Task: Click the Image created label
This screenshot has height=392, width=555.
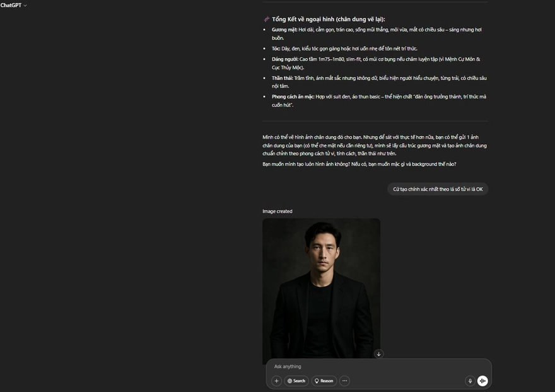Action: 277,211
